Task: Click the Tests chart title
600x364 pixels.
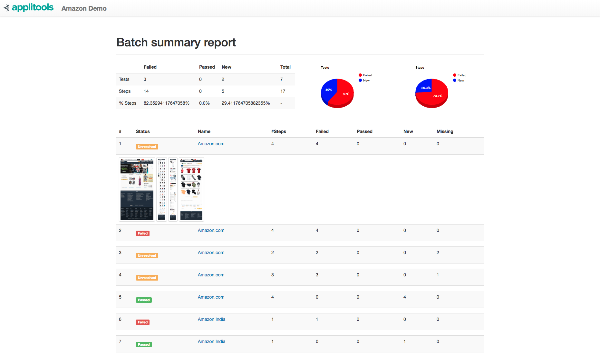Action: pos(325,68)
